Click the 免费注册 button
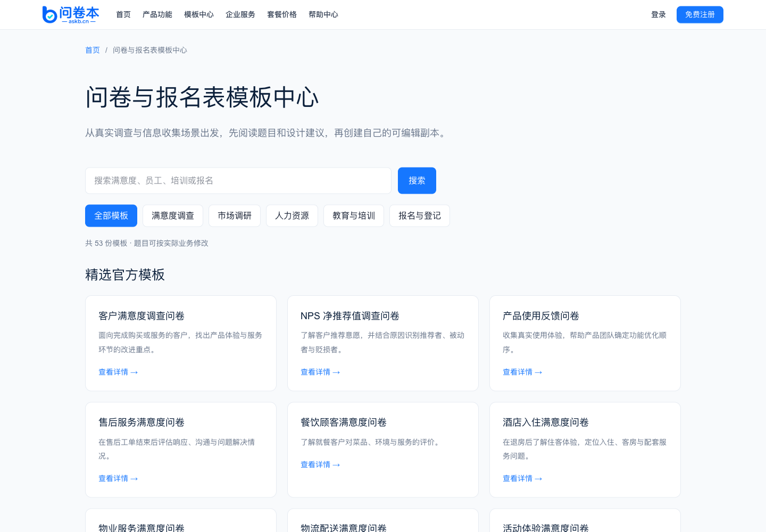The width and height of the screenshot is (766, 532). coord(700,14)
